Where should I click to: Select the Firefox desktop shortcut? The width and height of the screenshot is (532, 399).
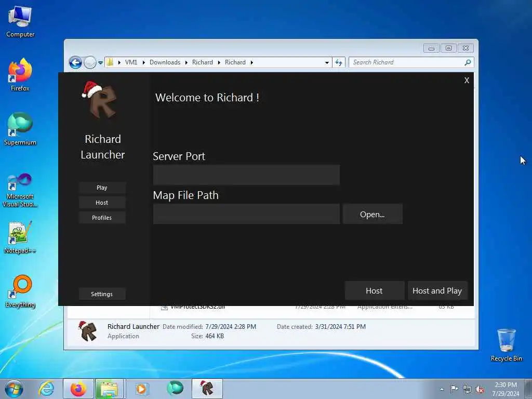[x=20, y=75]
